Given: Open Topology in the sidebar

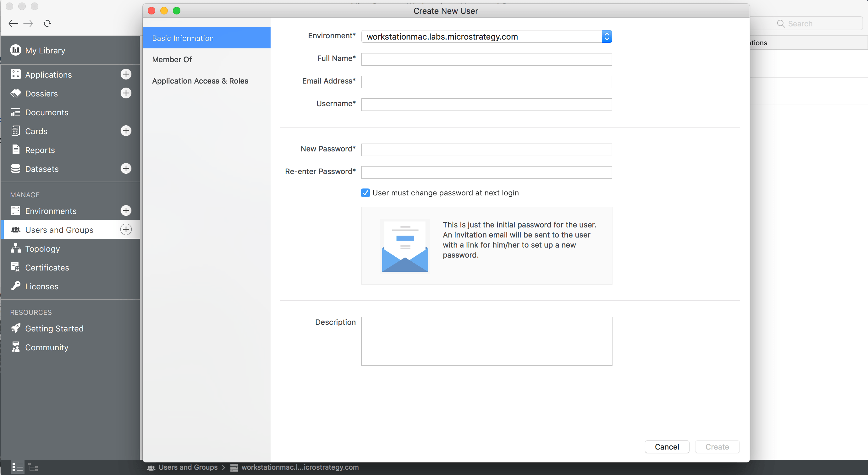Looking at the screenshot, I should pos(42,248).
